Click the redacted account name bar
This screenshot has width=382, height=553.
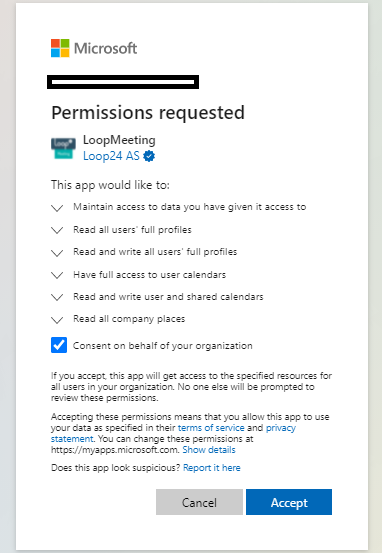(x=123, y=82)
